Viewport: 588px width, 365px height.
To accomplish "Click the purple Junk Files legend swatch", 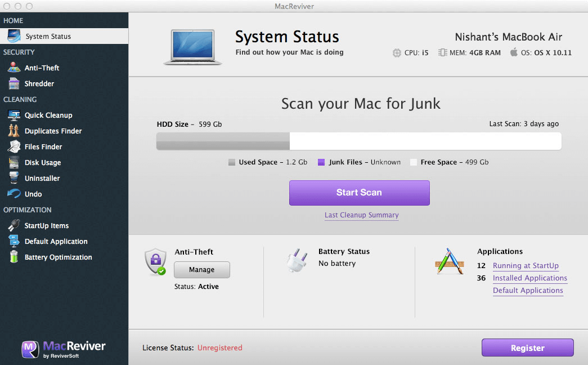I will (321, 162).
